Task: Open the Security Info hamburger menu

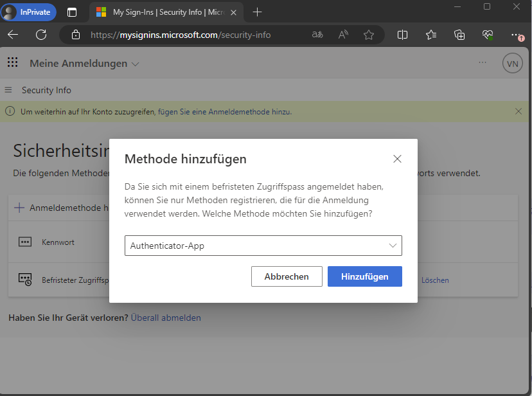Action: point(8,90)
